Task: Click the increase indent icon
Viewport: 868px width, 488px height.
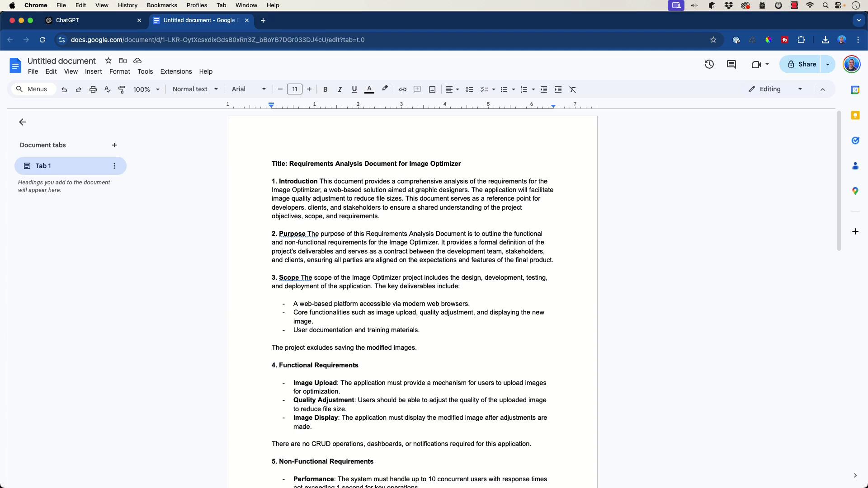Action: pyautogui.click(x=558, y=89)
